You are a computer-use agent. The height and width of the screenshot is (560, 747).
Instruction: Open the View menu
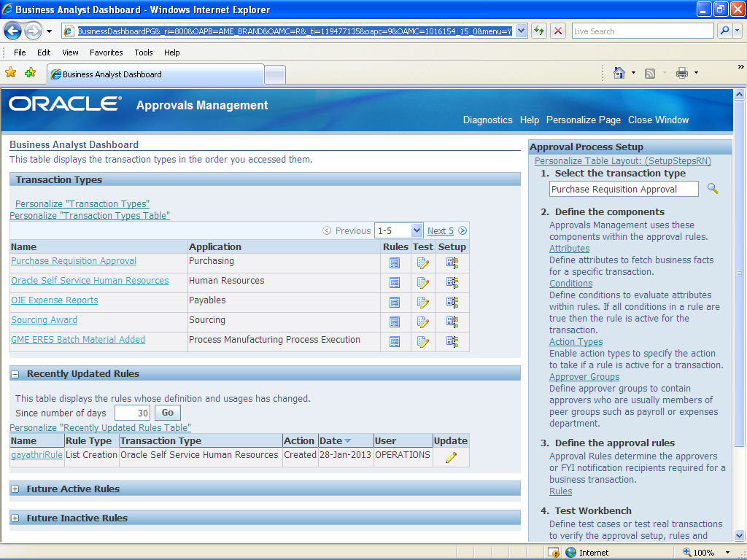pyautogui.click(x=70, y=52)
